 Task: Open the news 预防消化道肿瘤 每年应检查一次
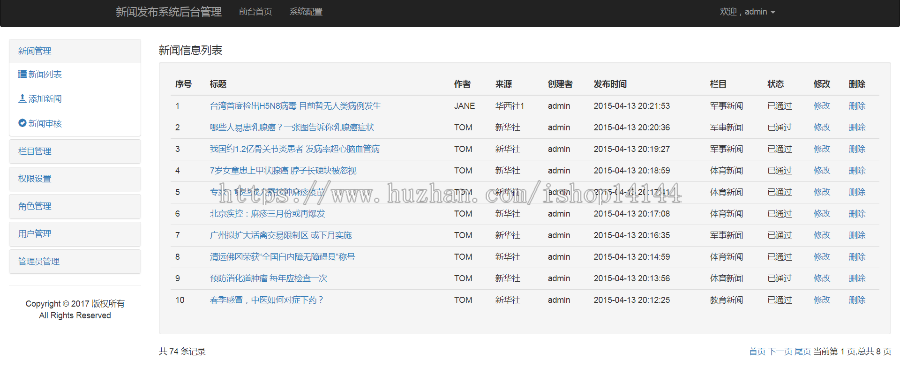(269, 278)
